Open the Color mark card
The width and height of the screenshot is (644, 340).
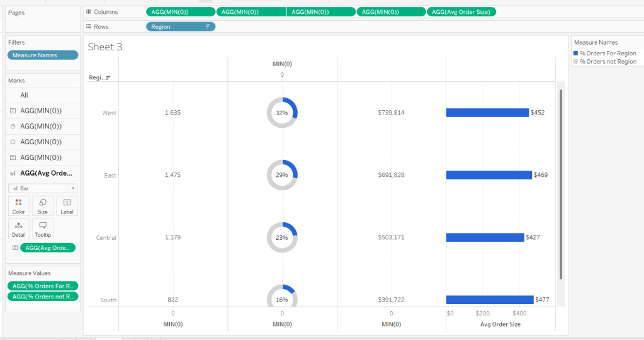[x=19, y=205]
